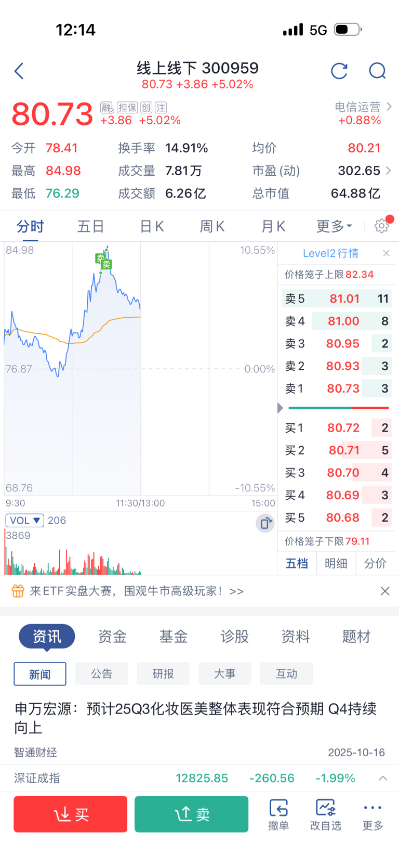This screenshot has width=399, height=868.
Task: Open the search magnifier icon
Action: (377, 71)
